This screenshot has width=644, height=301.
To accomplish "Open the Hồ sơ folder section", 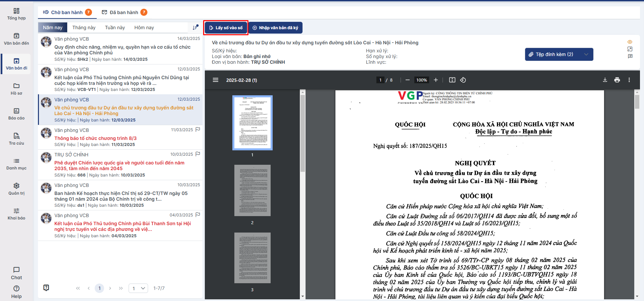I will point(16,89).
